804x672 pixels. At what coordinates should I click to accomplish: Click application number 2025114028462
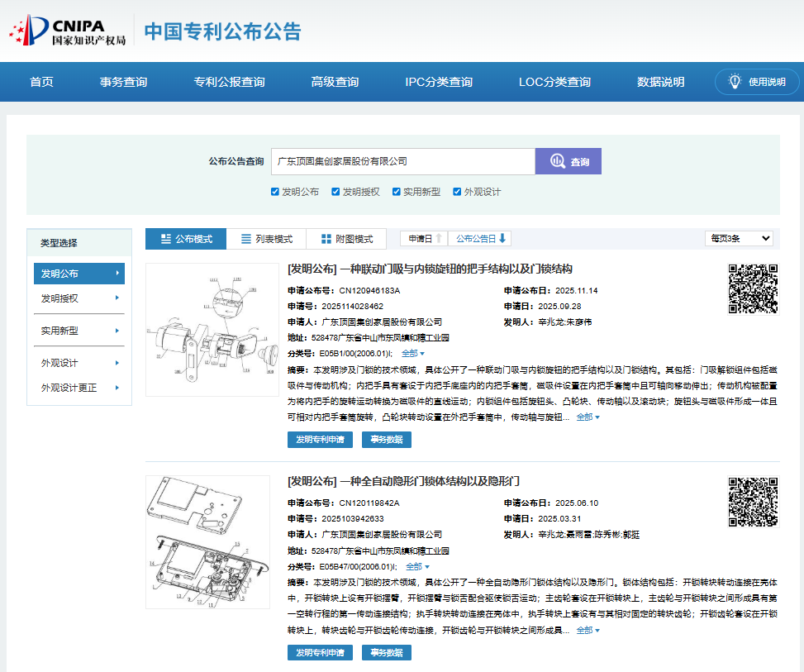(352, 307)
